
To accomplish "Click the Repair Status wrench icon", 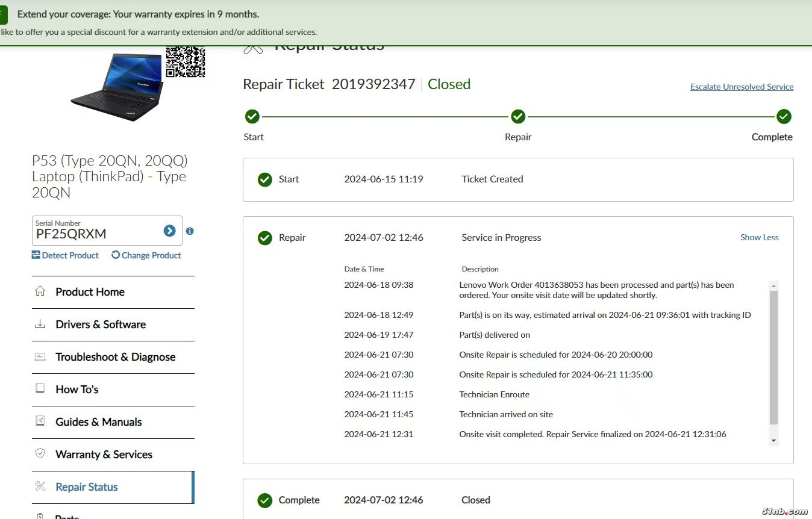I will pyautogui.click(x=40, y=486).
